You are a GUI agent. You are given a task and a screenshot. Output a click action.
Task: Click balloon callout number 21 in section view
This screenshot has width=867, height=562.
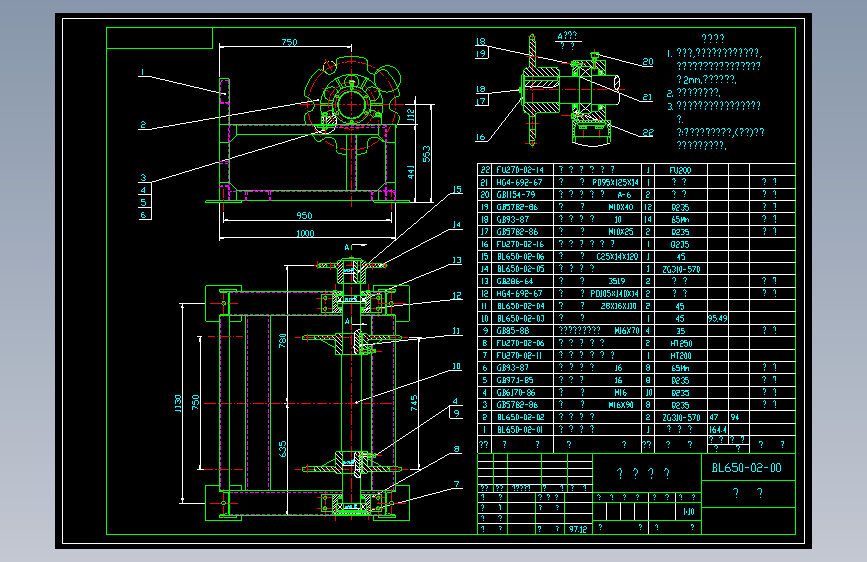click(647, 97)
